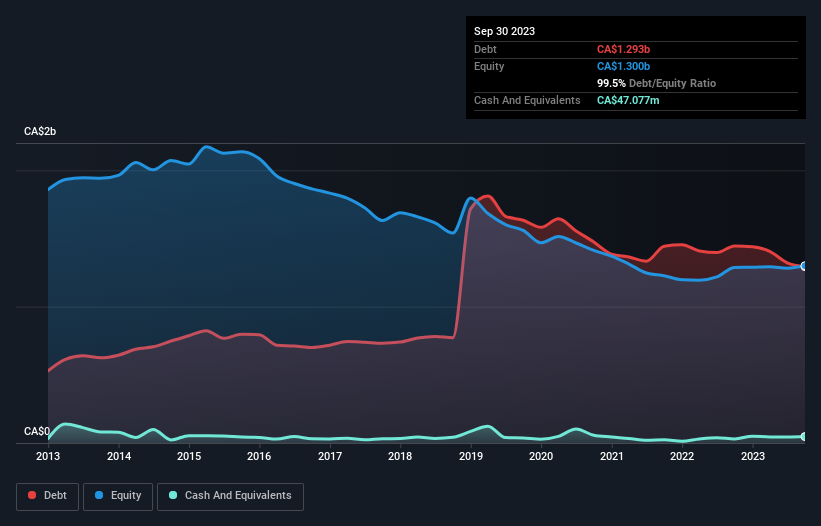The height and width of the screenshot is (526, 821).
Task: Select the 2016 x-axis label
Action: point(259,456)
